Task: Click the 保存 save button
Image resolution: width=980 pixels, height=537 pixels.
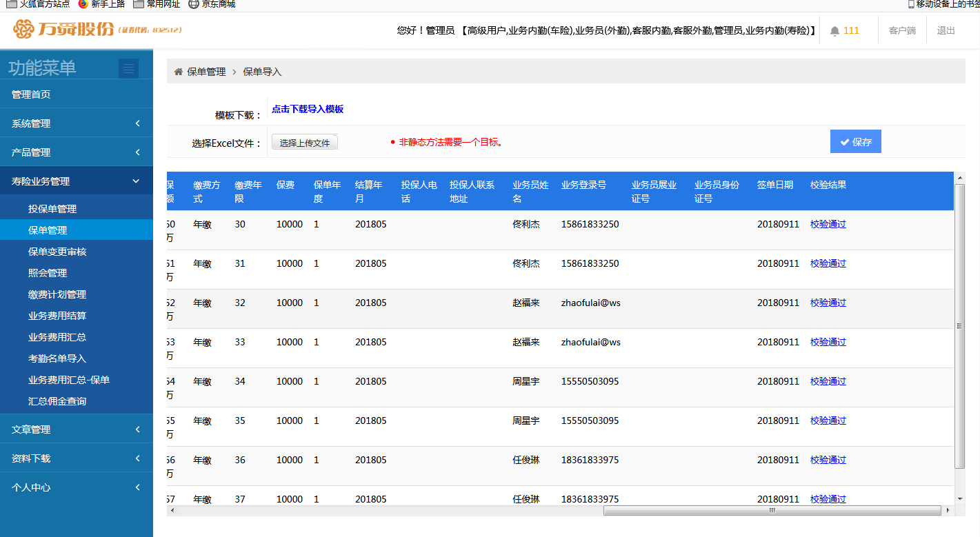Action: click(x=855, y=142)
